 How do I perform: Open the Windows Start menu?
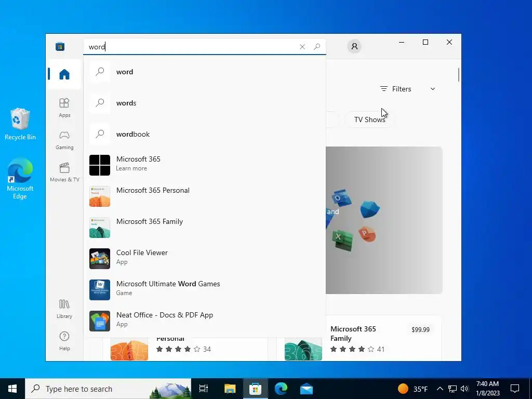coord(12,389)
